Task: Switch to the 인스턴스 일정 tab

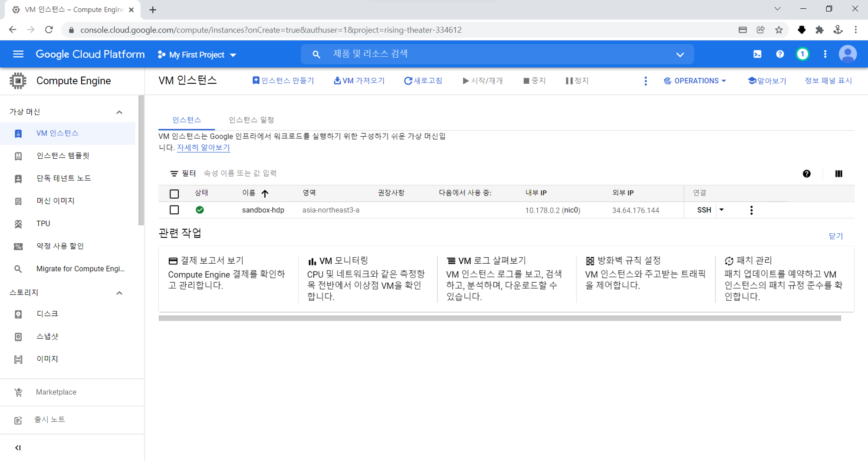Action: [251, 120]
